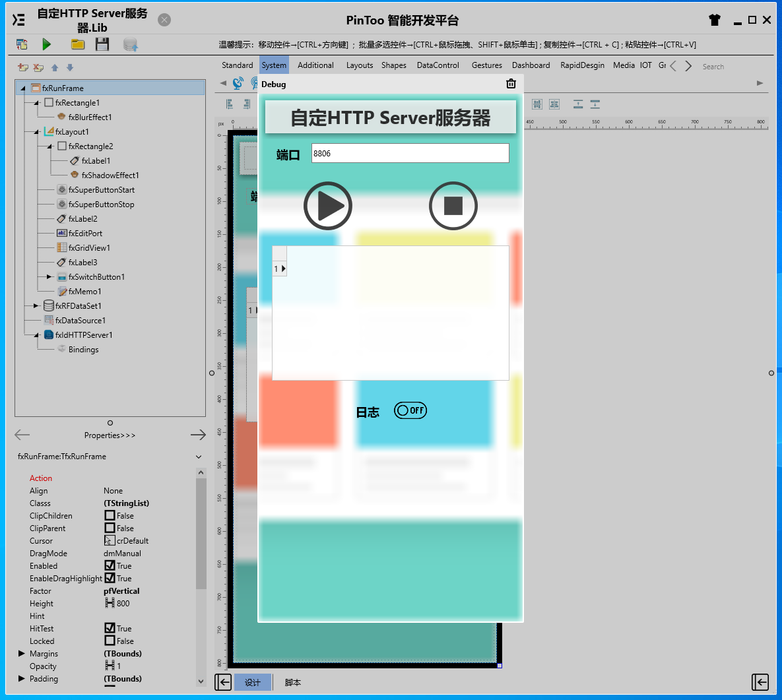Click the Action properties header

pos(41,478)
